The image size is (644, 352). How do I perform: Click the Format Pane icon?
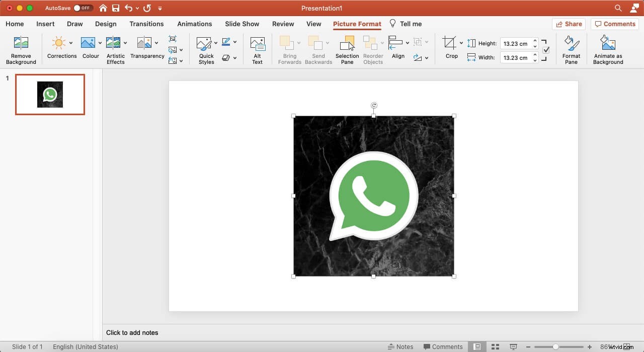(x=571, y=49)
